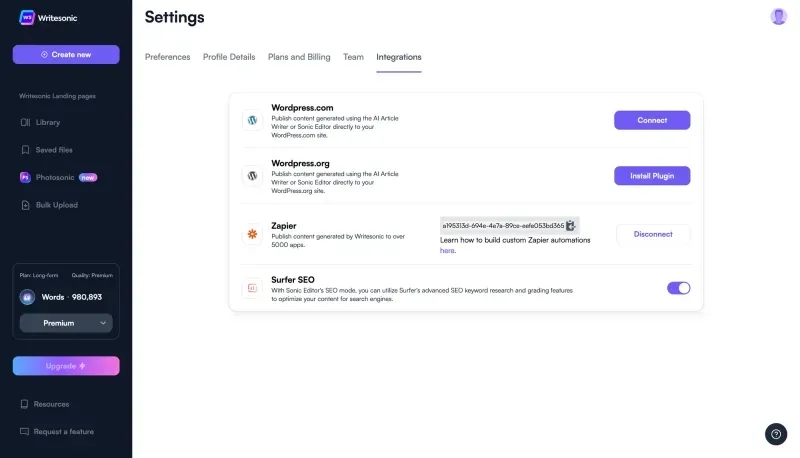The width and height of the screenshot is (800, 458).
Task: Open Bulk Upload label in sidebar
Action: click(57, 205)
